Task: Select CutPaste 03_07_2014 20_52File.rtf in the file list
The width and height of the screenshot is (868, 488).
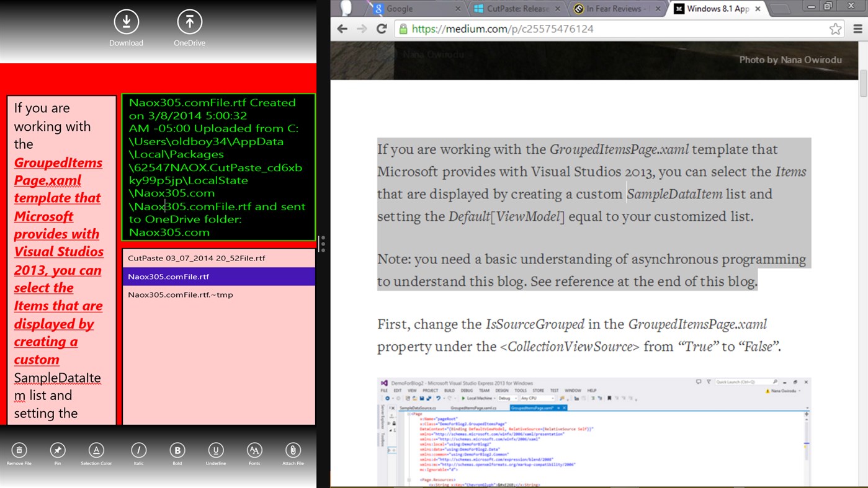Action: click(x=219, y=258)
